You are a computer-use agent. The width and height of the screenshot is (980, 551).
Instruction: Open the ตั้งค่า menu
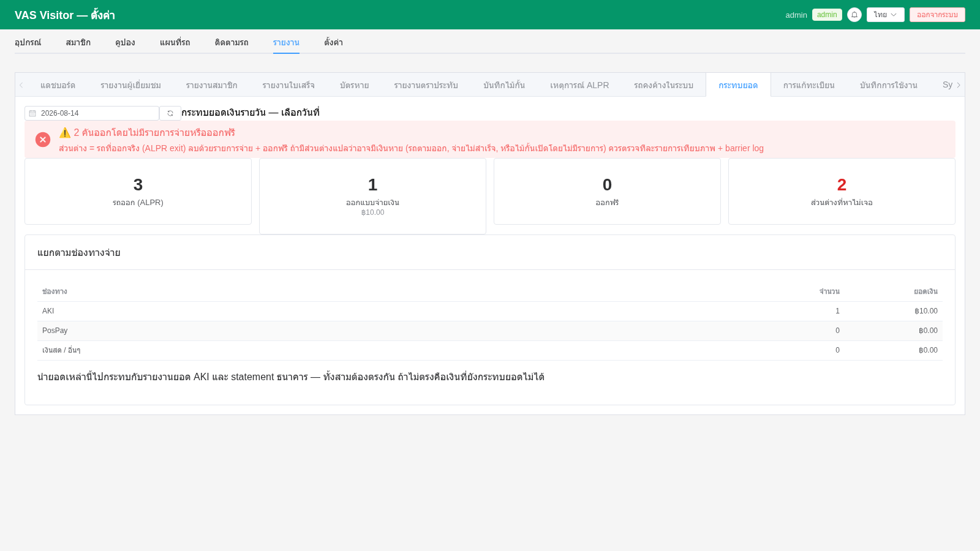pos(333,42)
